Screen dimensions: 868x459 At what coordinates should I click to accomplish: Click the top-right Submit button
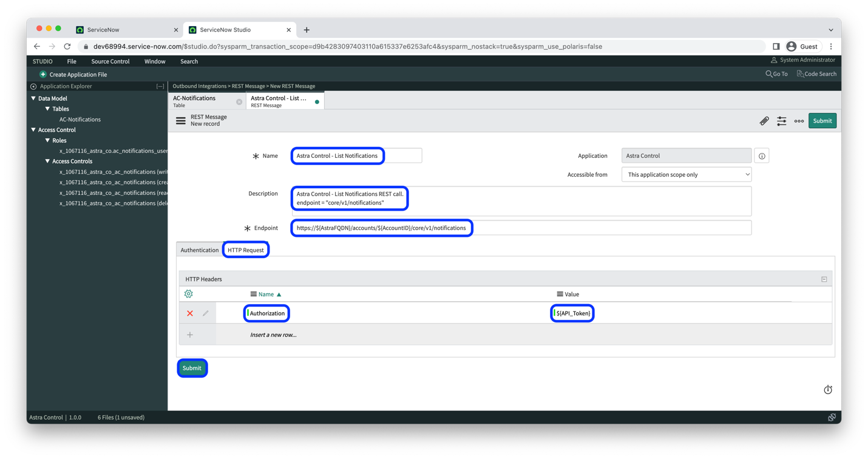[x=822, y=121]
